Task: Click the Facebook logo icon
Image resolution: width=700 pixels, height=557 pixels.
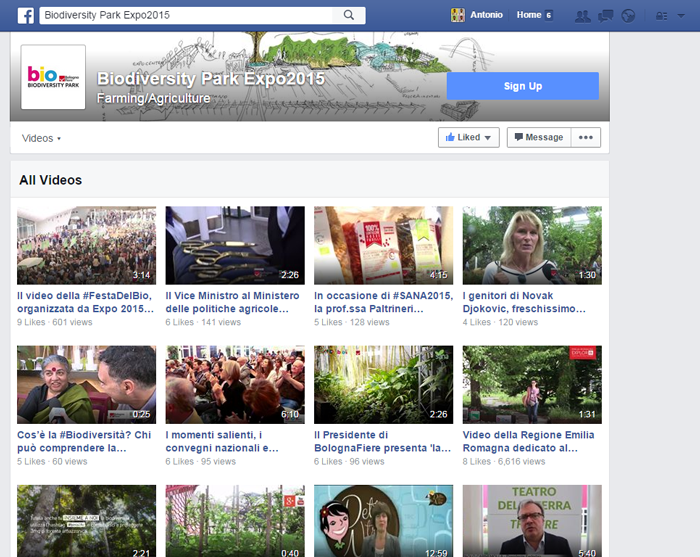Action: pos(25,16)
